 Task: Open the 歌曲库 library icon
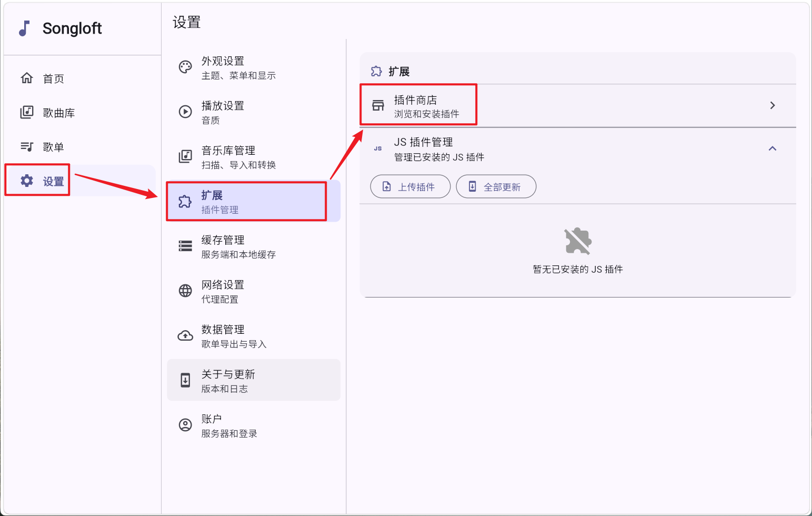click(x=27, y=112)
